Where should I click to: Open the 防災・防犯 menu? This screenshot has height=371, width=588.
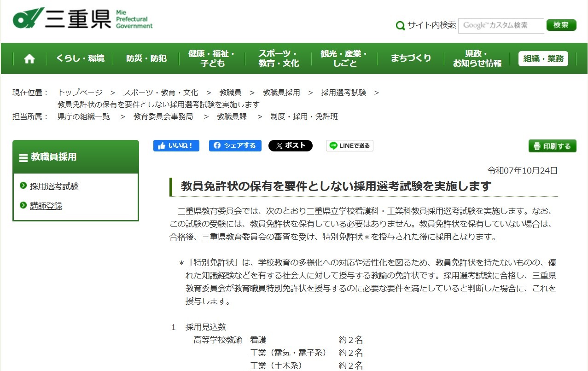pyautogui.click(x=145, y=58)
